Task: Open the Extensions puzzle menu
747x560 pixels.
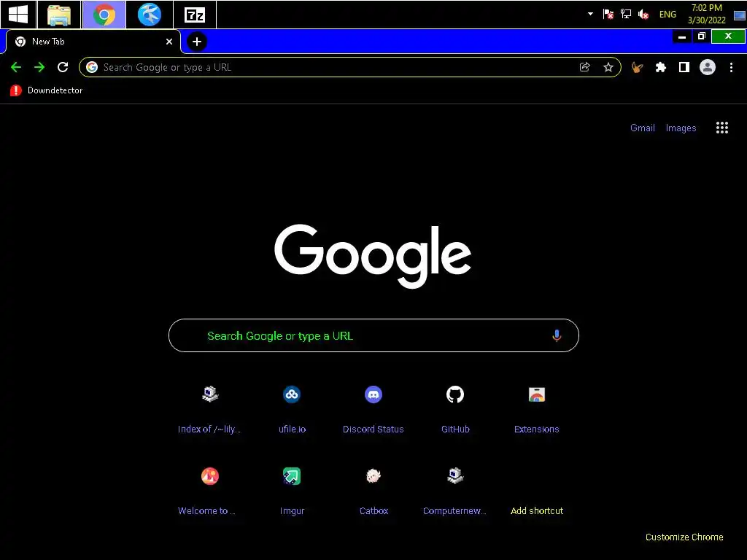Action: 660,67
